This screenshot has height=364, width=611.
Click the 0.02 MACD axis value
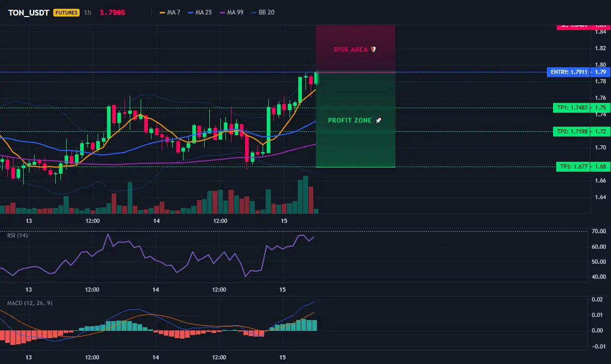597,299
